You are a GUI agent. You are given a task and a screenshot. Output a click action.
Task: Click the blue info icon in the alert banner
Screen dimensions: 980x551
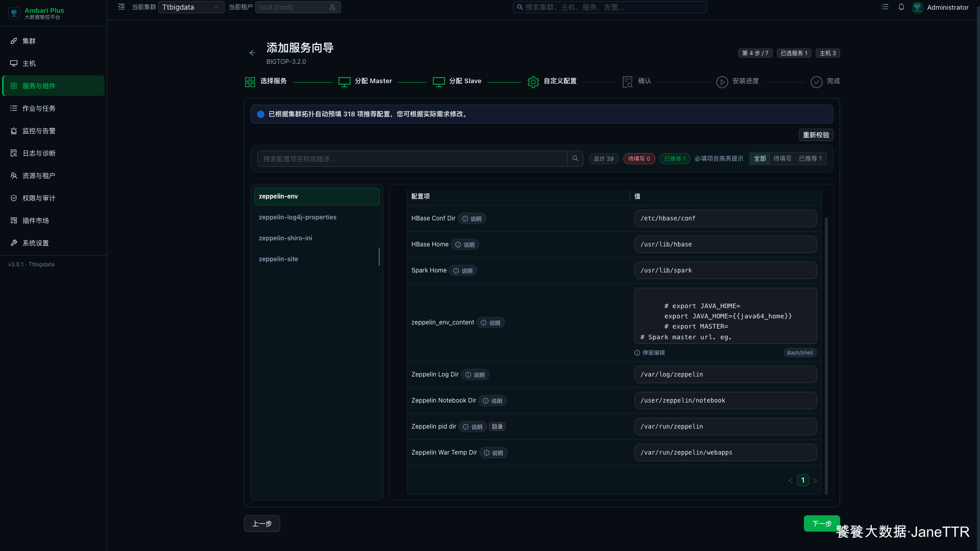261,114
